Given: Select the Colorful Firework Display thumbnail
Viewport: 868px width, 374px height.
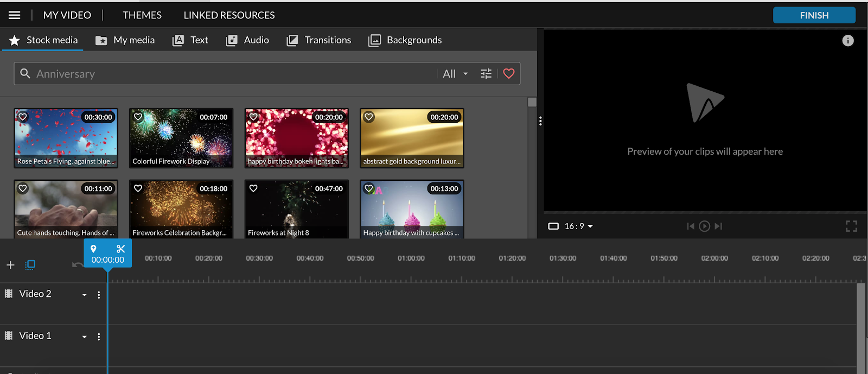Looking at the screenshot, I should [181, 138].
